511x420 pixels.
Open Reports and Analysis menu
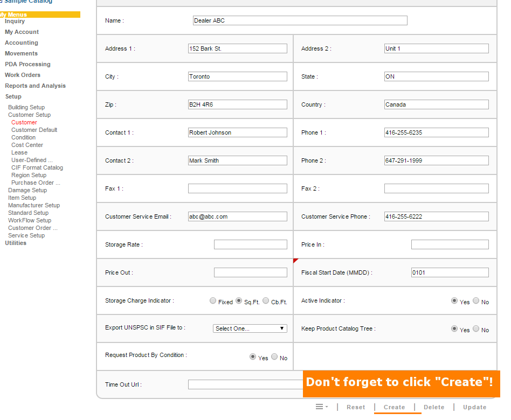point(35,86)
